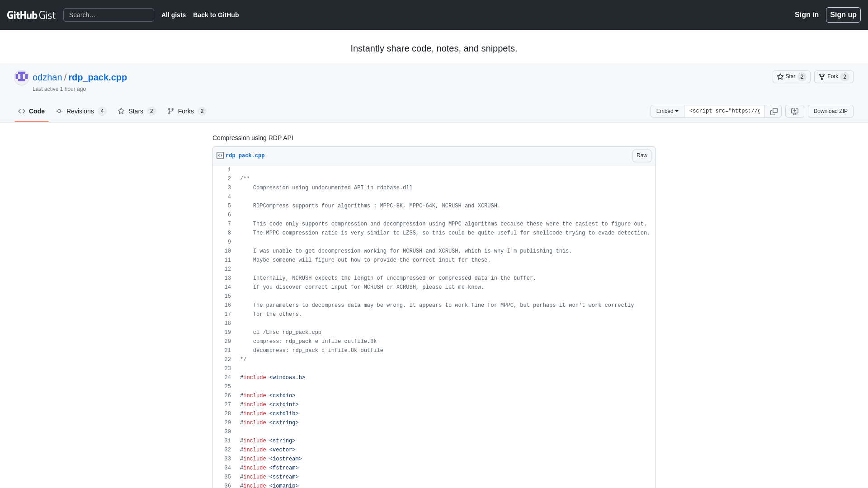This screenshot has height=488, width=868.
Task: Download ZIP of the gist
Action: [830, 111]
